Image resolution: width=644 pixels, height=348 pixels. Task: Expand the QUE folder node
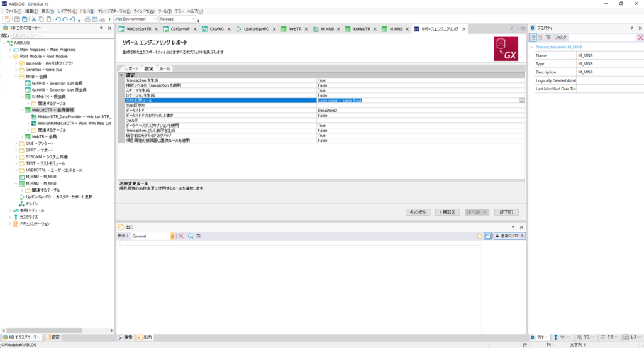coord(16,144)
